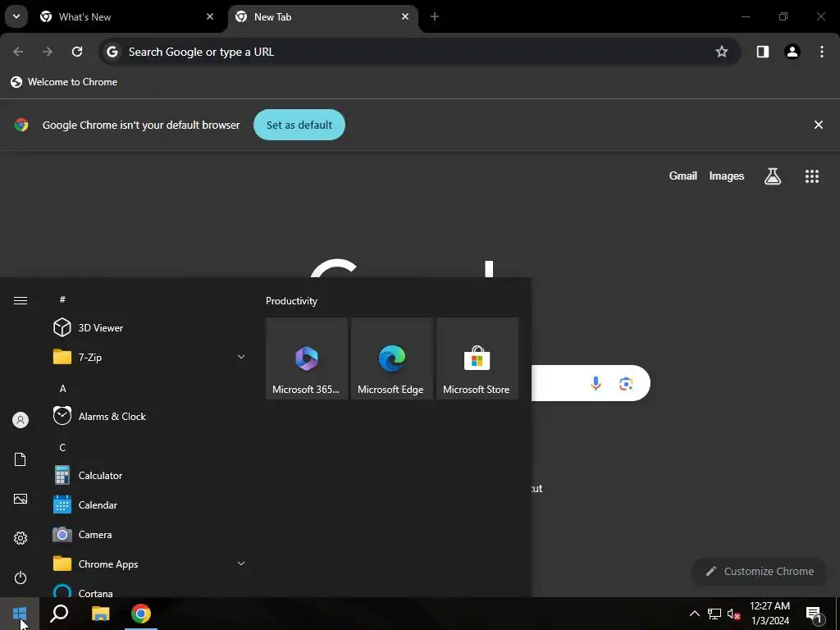
Task: Open the 3D Viewer app
Action: point(148,327)
